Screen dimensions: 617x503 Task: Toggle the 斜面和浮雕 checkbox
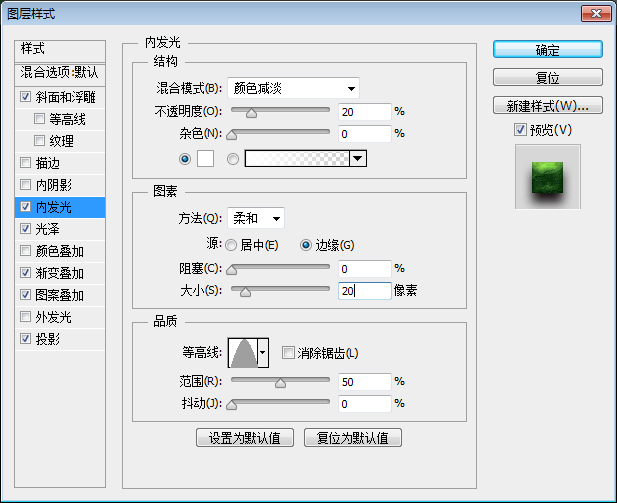point(26,97)
